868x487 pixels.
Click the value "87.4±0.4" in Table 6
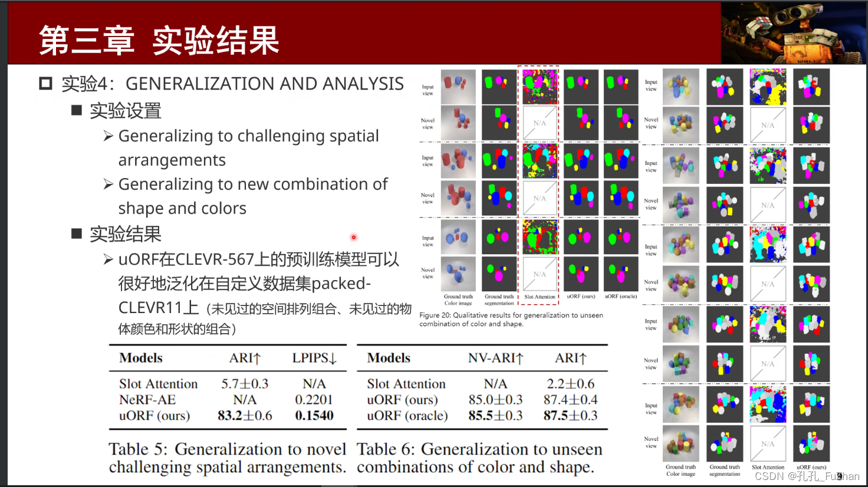click(570, 400)
